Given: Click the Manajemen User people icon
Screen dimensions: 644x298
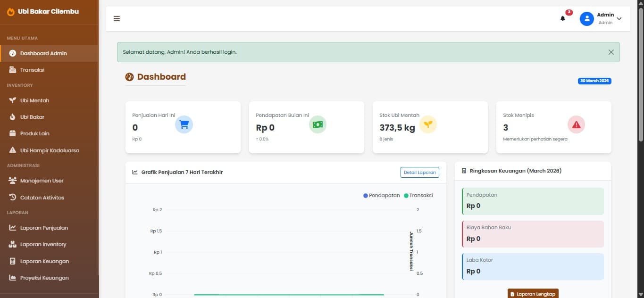Looking at the screenshot, I should tap(13, 181).
